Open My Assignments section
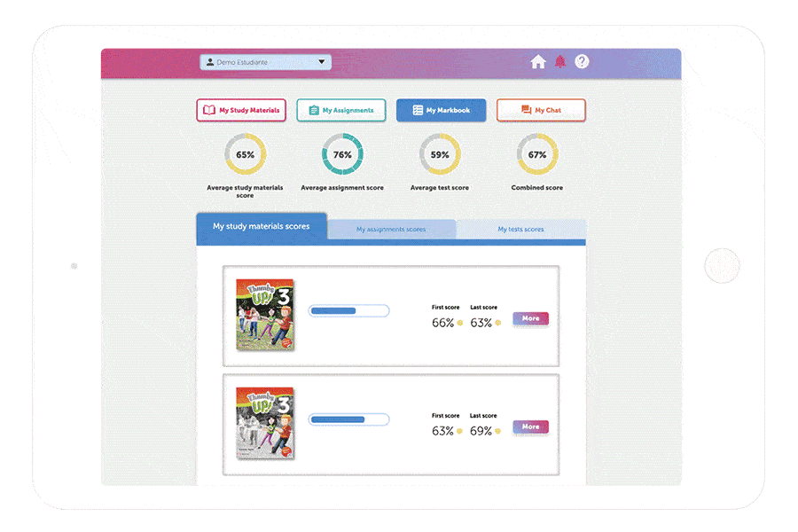 click(x=340, y=110)
